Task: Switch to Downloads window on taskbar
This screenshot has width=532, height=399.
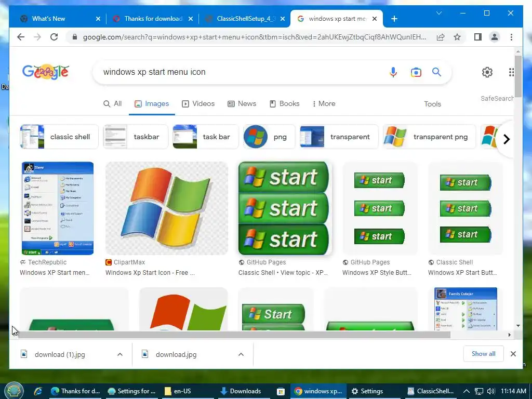Action: (241, 391)
